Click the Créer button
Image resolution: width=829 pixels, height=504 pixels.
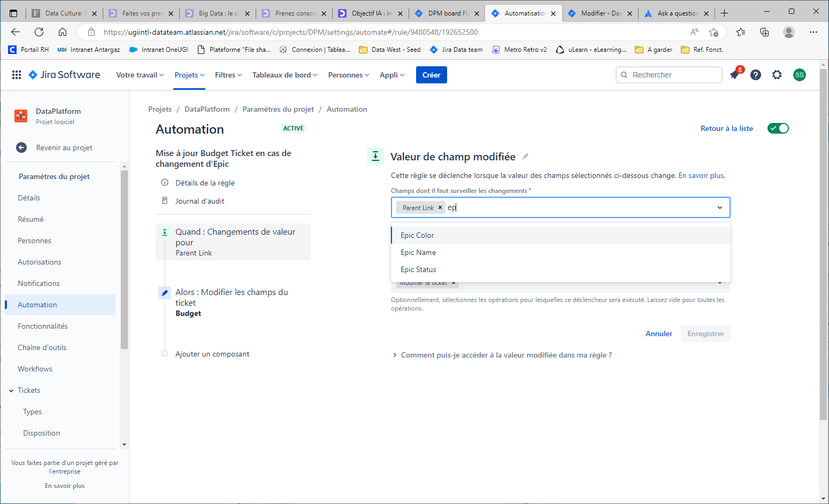[431, 75]
